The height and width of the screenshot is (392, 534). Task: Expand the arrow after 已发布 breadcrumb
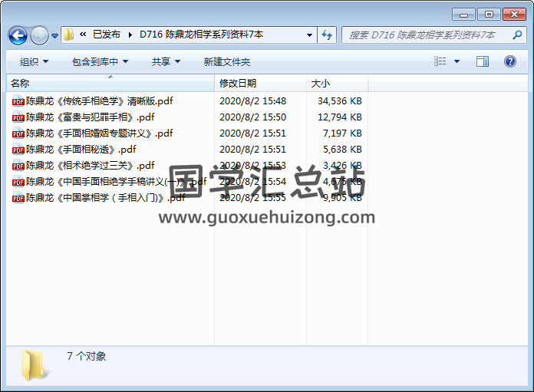click(130, 35)
